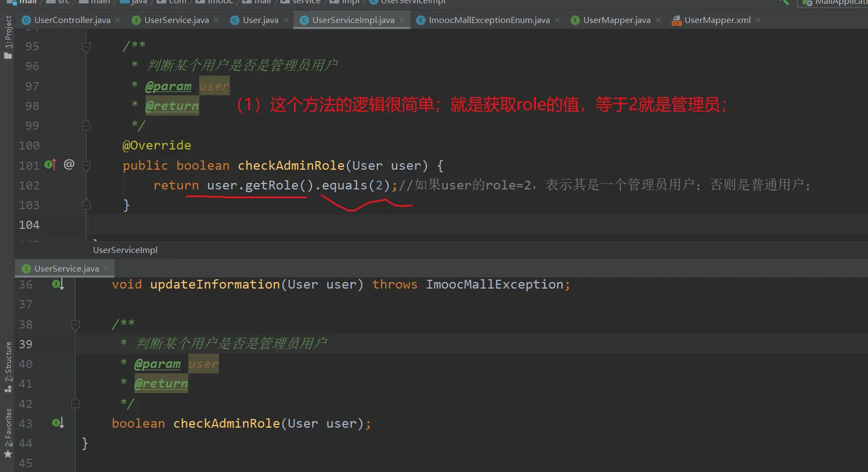Open the UserMapper.xml tab

coord(717,20)
